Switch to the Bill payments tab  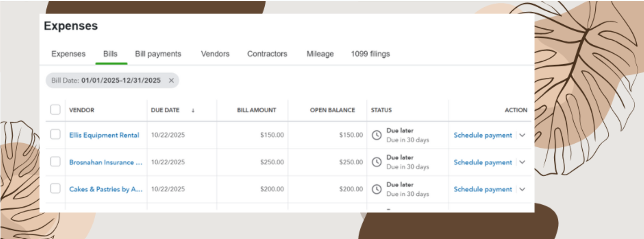pyautogui.click(x=158, y=54)
